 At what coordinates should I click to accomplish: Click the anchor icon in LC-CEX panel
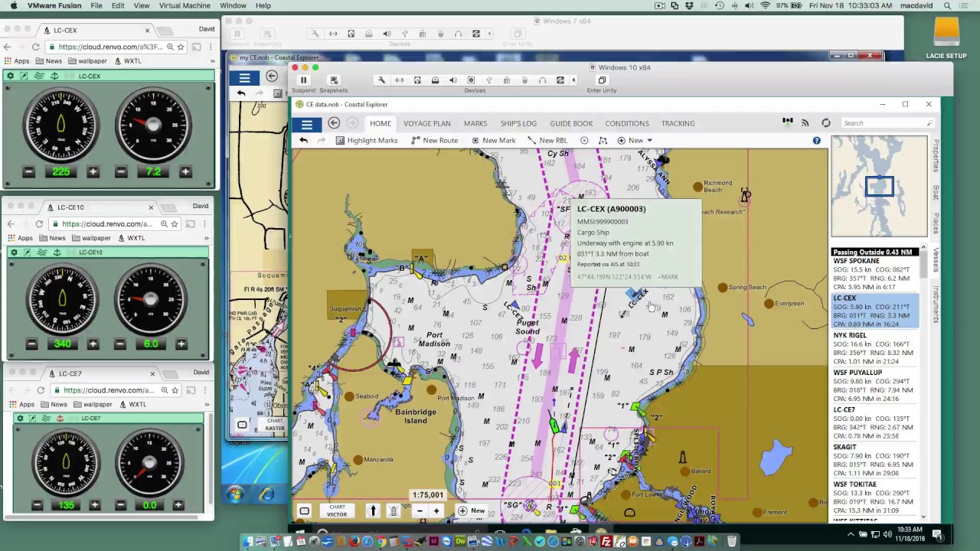pyautogui.click(x=54, y=76)
